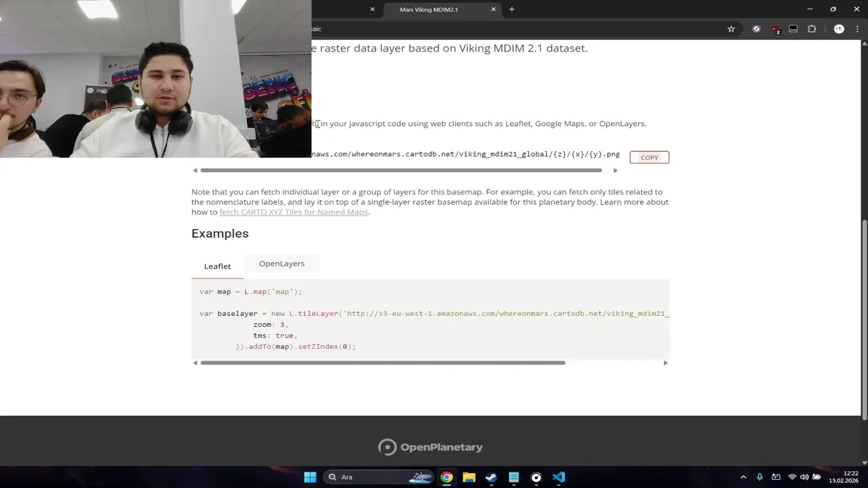Viewport: 868px width, 488px height.
Task: Open the notepad app in the taskbar
Action: click(x=514, y=477)
